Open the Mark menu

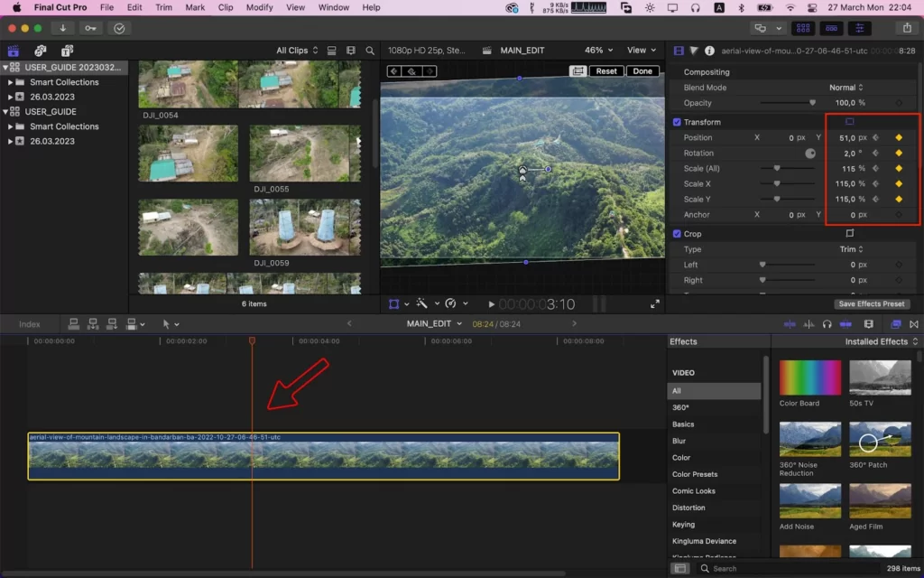(195, 7)
